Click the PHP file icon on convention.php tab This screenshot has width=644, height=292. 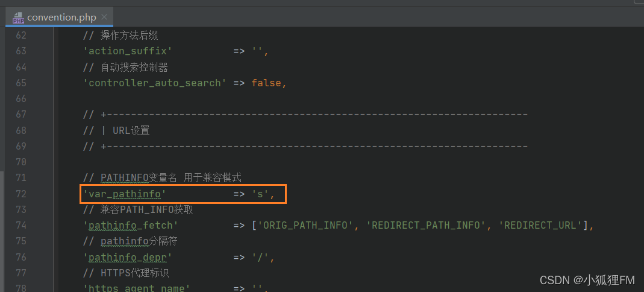pyautogui.click(x=18, y=17)
